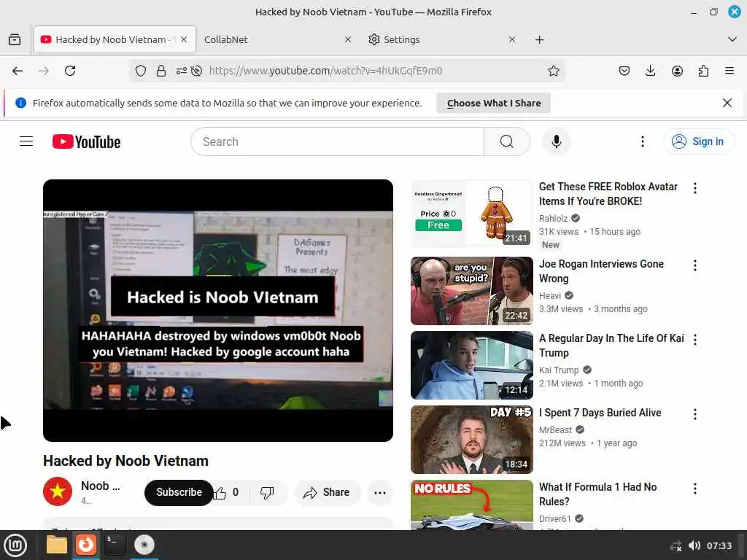Screen dimensions: 747x560
Task: Open a new tab with plus
Action: click(x=539, y=39)
